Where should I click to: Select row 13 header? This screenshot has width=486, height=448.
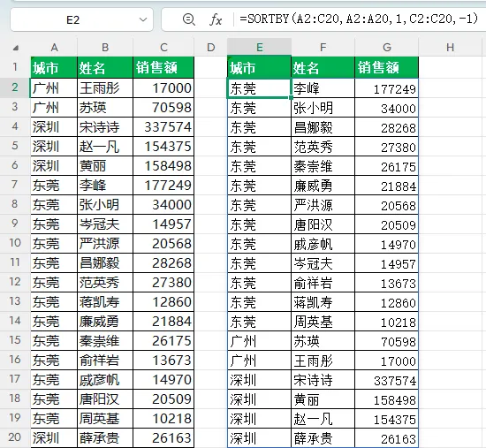point(15,301)
